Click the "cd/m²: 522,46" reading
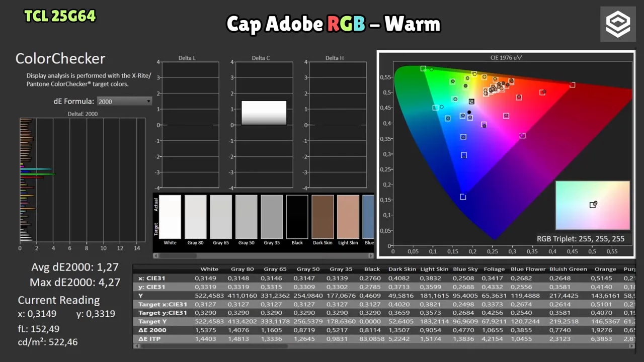This screenshot has width=644, height=362. (x=48, y=342)
